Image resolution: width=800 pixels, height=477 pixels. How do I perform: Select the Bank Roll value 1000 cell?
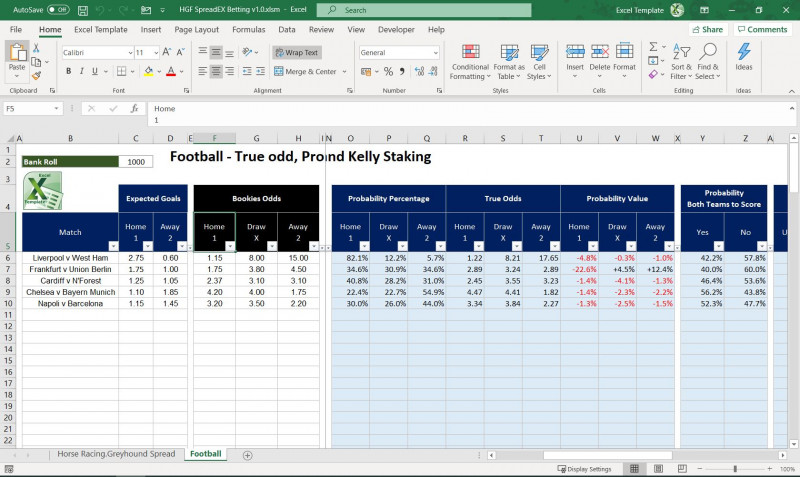(x=136, y=162)
